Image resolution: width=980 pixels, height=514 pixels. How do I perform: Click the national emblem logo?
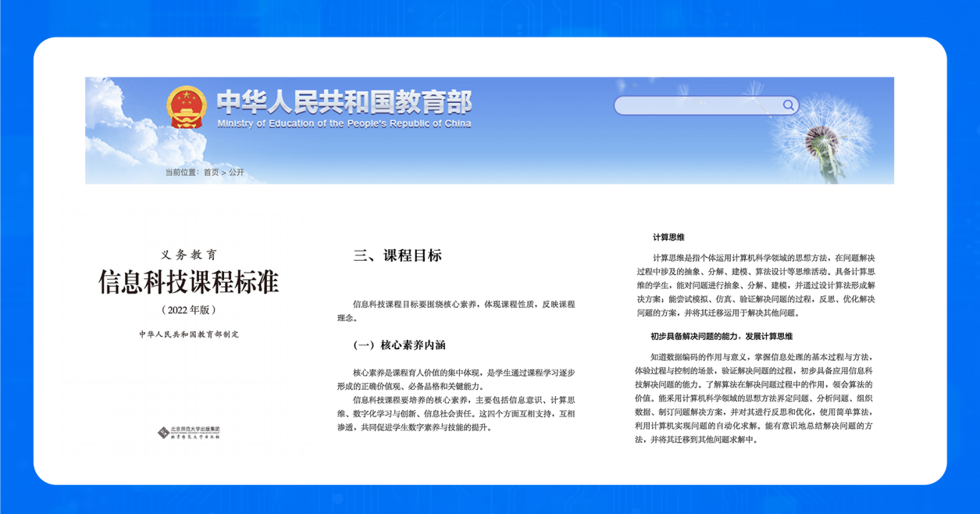coord(186,107)
